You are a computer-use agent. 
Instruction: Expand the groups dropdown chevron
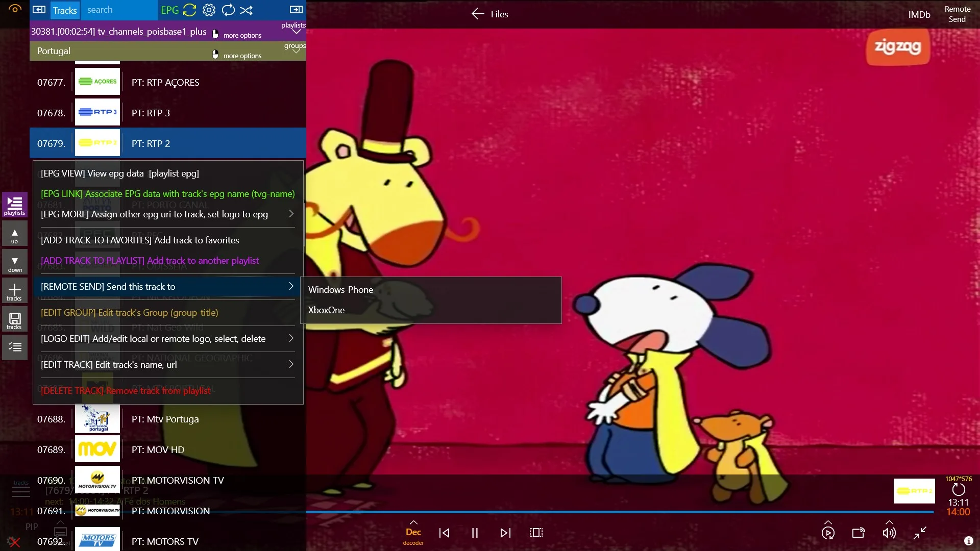[296, 51]
